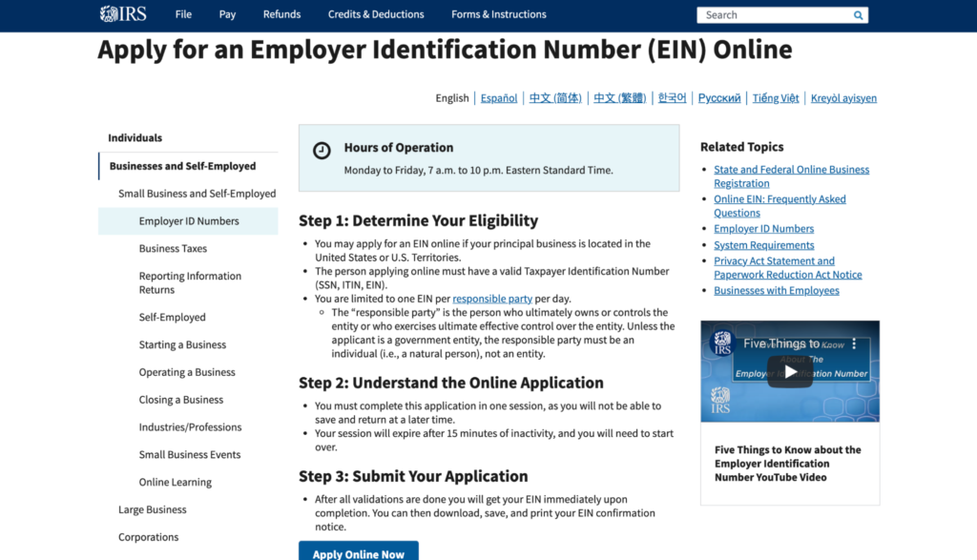
Task: Click the Hours of Operation heading
Action: pos(399,148)
